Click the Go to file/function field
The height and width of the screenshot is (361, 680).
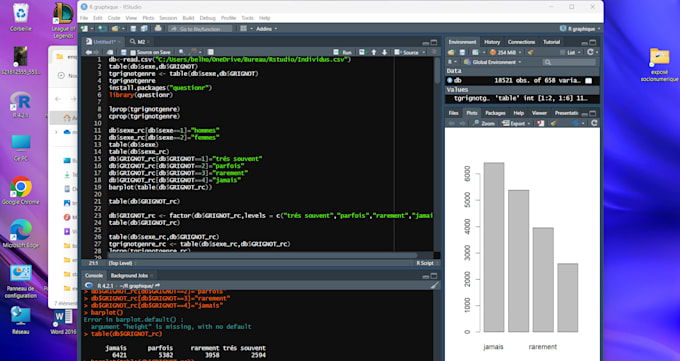click(200, 29)
